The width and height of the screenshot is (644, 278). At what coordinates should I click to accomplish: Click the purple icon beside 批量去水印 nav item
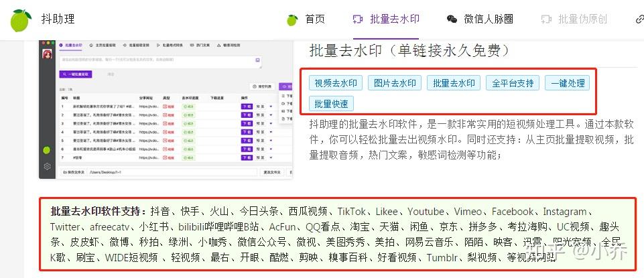pos(358,19)
